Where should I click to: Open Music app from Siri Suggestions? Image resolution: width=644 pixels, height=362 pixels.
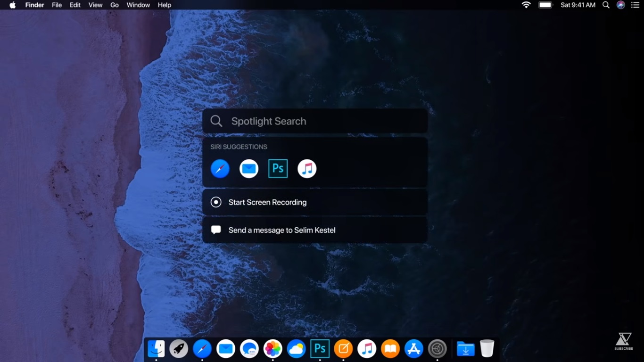(x=307, y=169)
